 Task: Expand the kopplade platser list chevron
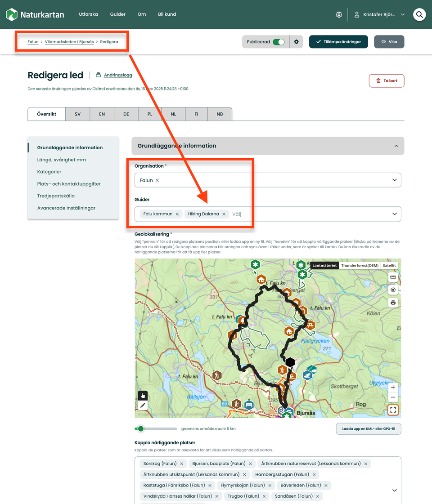394,490
